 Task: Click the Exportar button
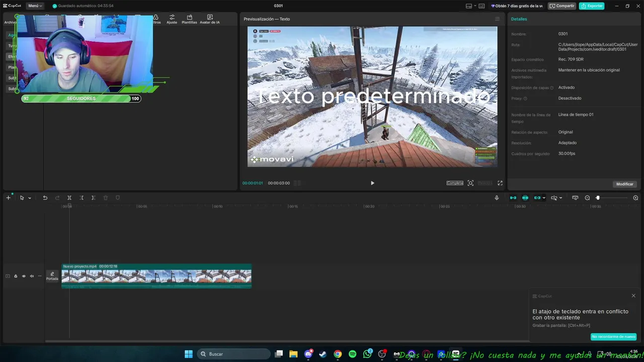click(x=592, y=6)
